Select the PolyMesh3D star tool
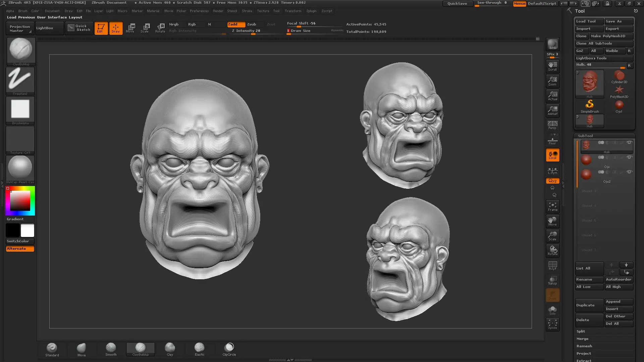 [619, 92]
